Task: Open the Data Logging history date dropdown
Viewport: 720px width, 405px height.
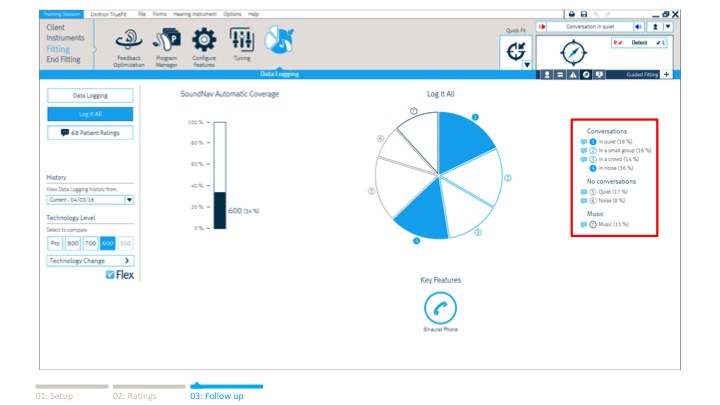Action: 129,200
